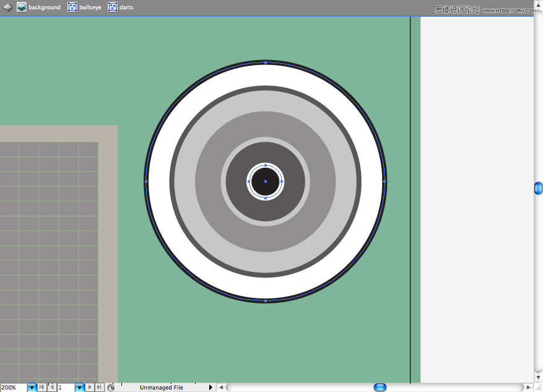Click the background breadcrumb label
The width and height of the screenshot is (543, 392).
pyautogui.click(x=45, y=7)
